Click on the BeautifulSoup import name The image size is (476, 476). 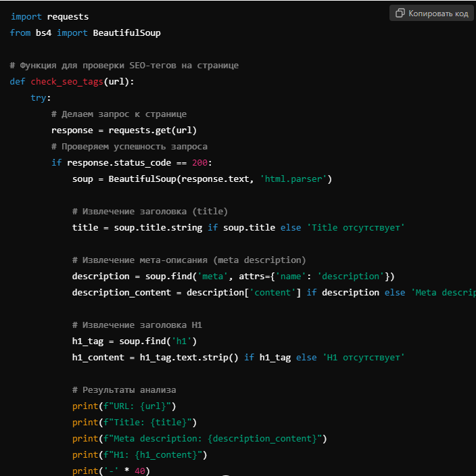pos(126,32)
